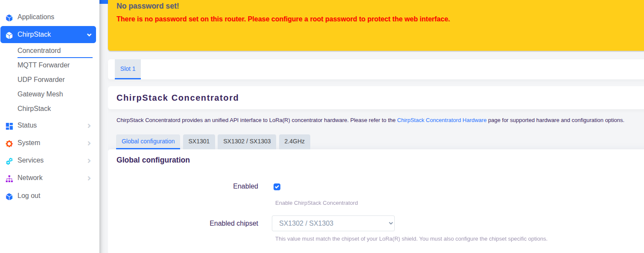
Task: Collapse the ChirpStack menu using its chevron
Action: tap(89, 35)
